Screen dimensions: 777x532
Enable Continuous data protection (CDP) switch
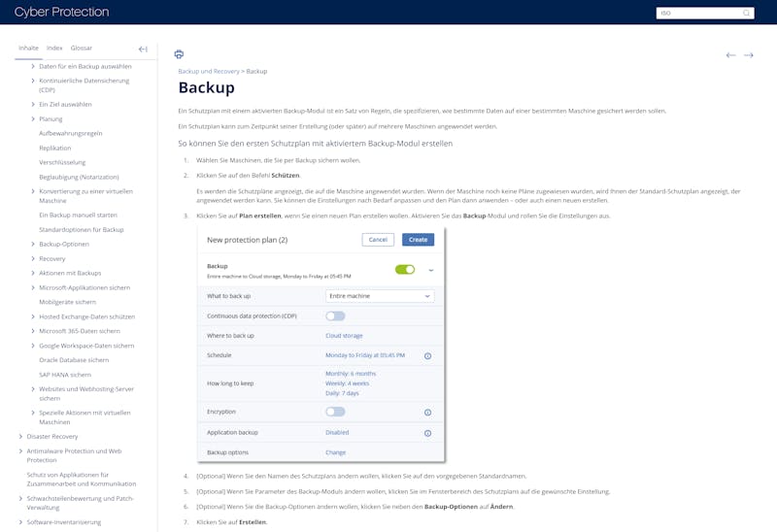(335, 316)
